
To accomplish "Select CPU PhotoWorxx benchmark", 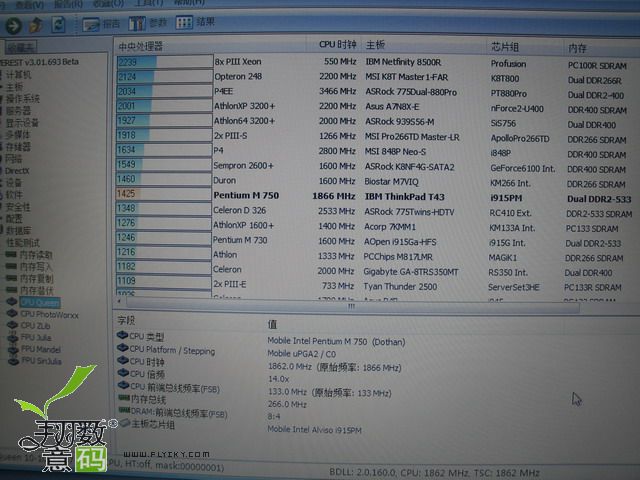I will (x=49, y=315).
